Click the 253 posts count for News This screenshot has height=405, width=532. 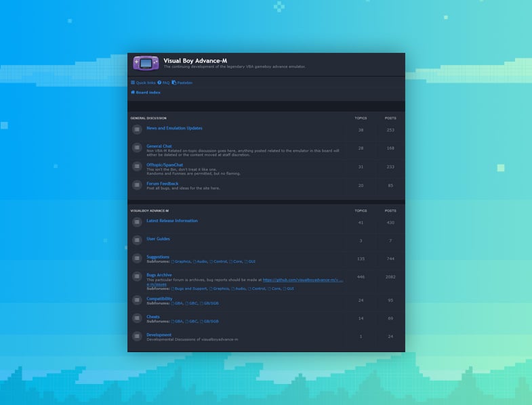coord(390,130)
